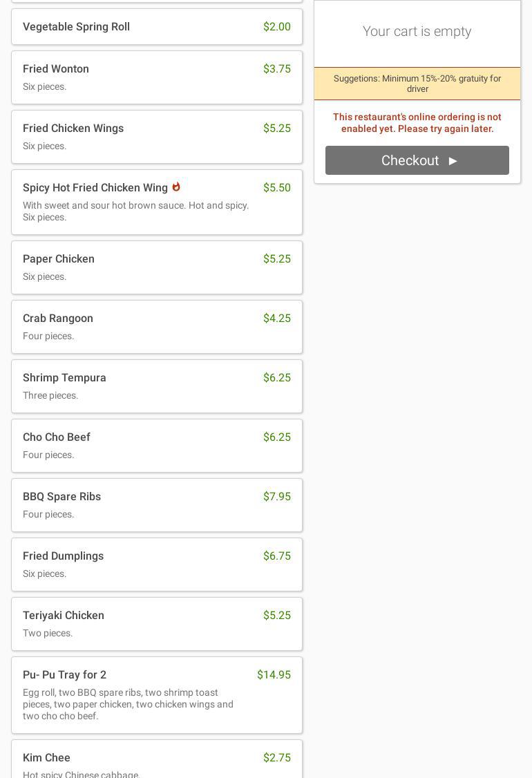Click the empty cart message area
Image resolution: width=532 pixels, height=778 pixels.
(x=417, y=32)
